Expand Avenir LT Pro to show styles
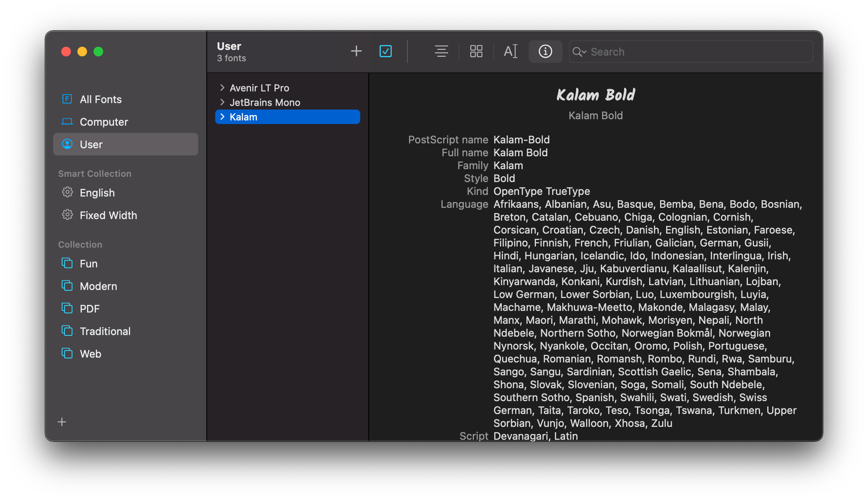The image size is (868, 501). tap(223, 87)
